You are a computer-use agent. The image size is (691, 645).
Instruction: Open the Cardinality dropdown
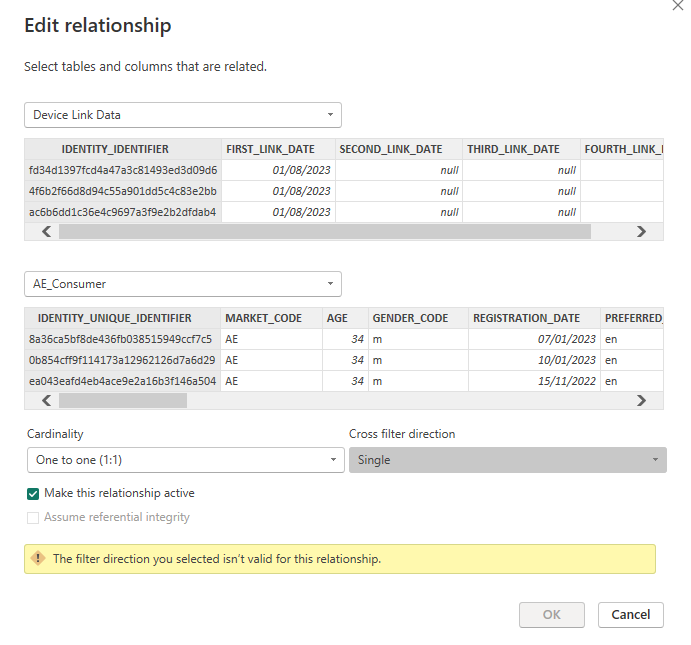[x=186, y=460]
